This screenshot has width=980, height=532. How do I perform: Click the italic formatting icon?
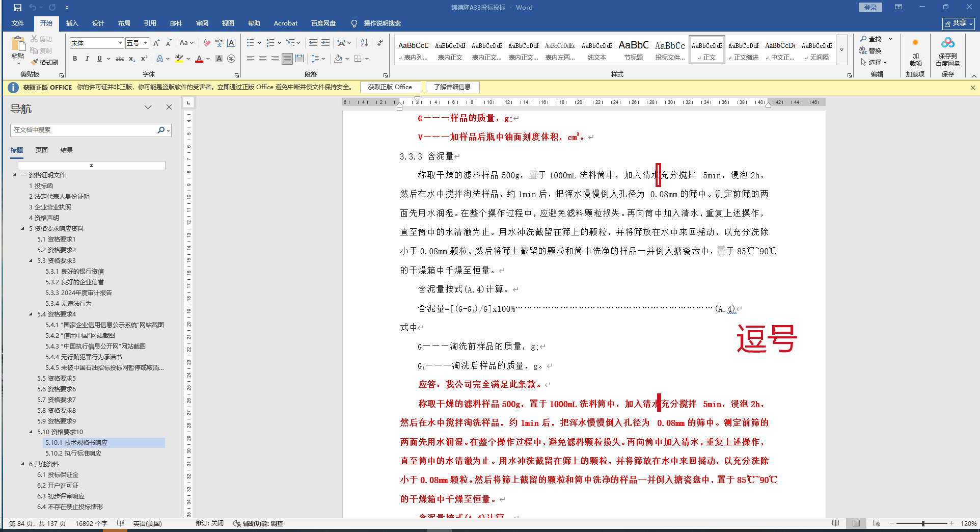[x=87, y=59]
